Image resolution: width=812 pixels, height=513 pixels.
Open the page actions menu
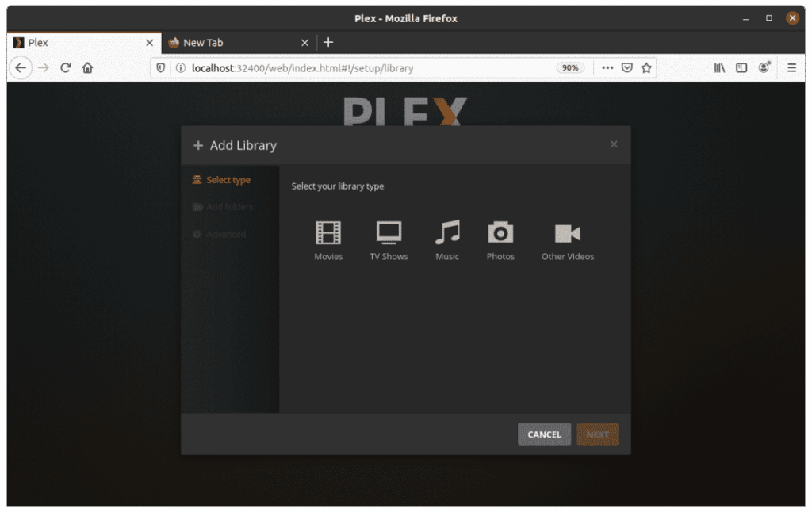[607, 68]
